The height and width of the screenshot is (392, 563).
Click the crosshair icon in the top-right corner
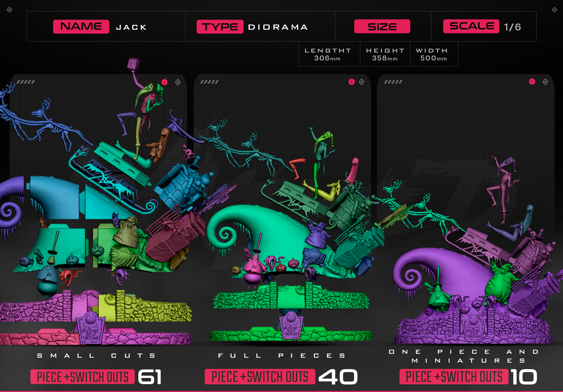point(554,10)
